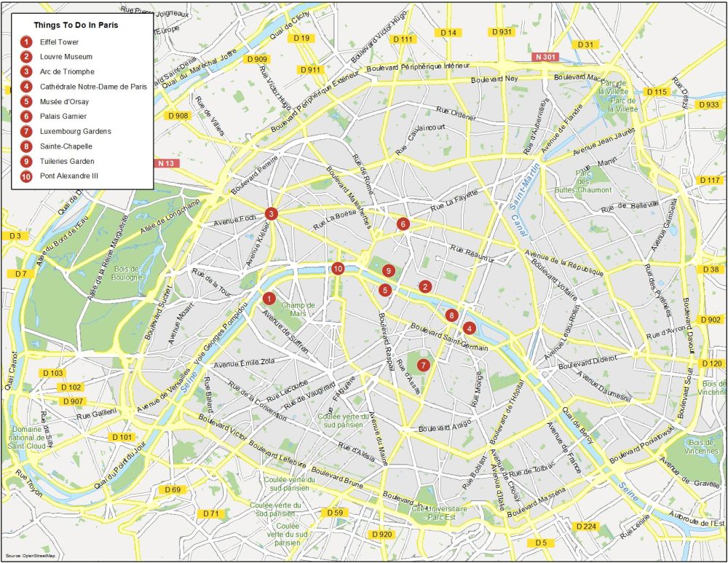Click legend circle 9 beside Tuileries Garden
The width and height of the screenshot is (728, 563).
(x=26, y=161)
